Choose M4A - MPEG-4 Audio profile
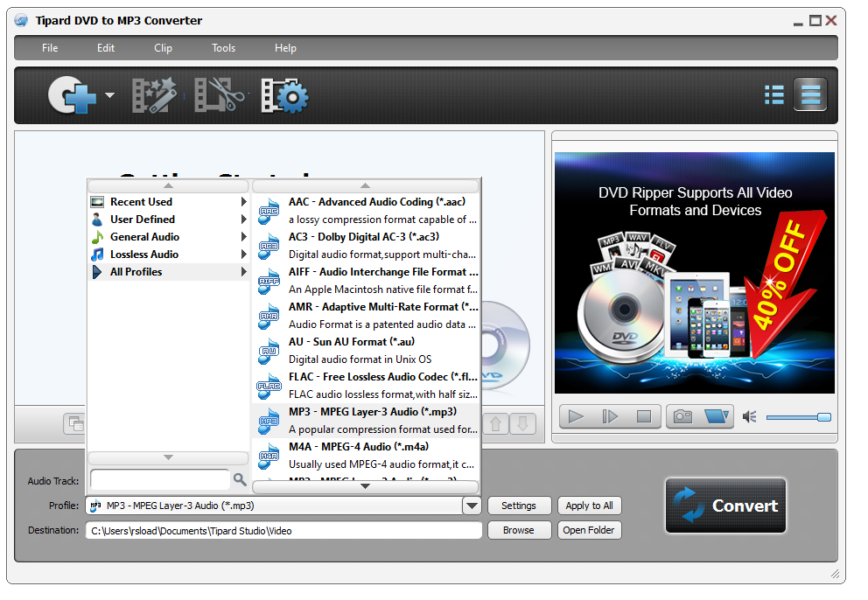Viewport: 868px width, 600px height. (366, 455)
